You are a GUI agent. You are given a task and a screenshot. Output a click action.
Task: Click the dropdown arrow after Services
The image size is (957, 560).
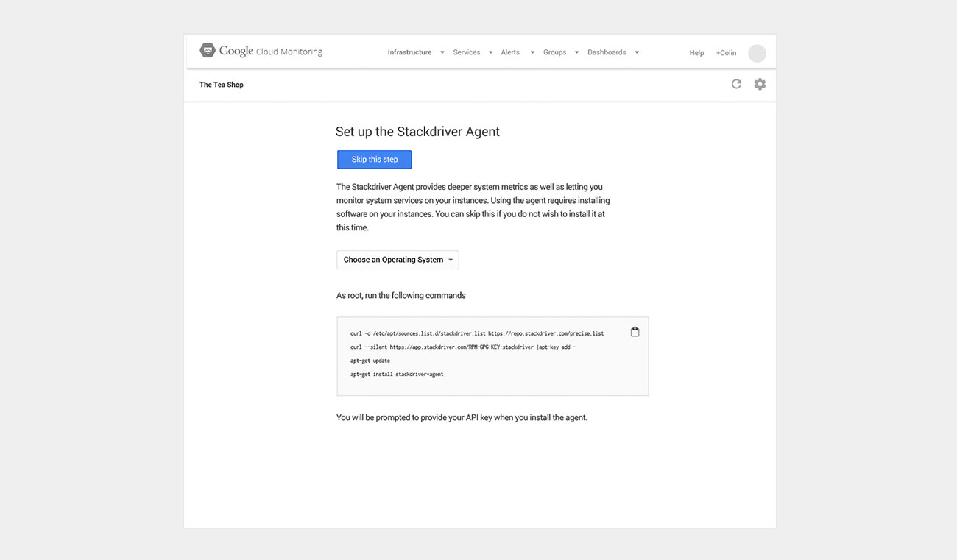coord(490,52)
